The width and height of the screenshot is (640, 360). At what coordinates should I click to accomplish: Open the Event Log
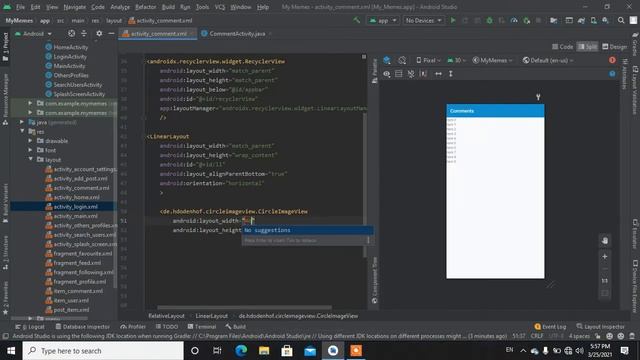pos(550,327)
